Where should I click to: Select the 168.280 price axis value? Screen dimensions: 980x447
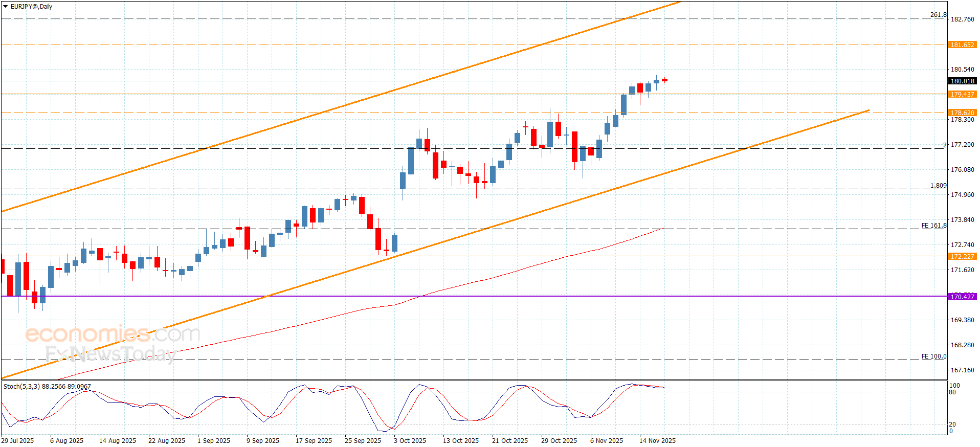coord(962,345)
